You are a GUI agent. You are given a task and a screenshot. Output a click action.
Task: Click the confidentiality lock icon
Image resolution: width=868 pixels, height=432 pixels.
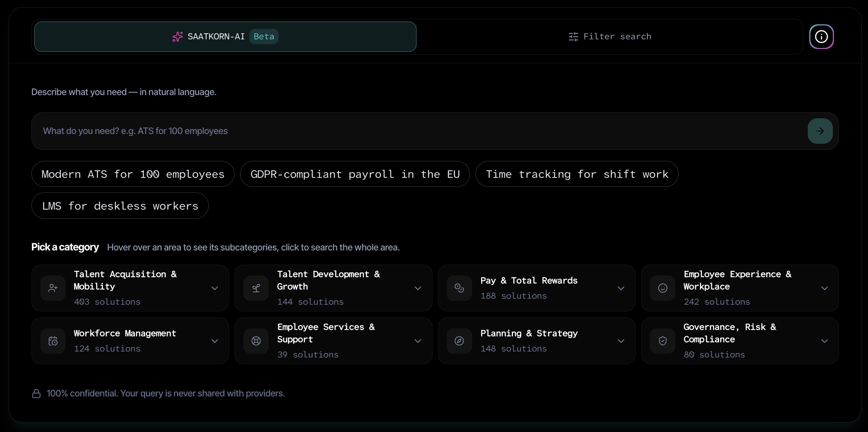(36, 393)
